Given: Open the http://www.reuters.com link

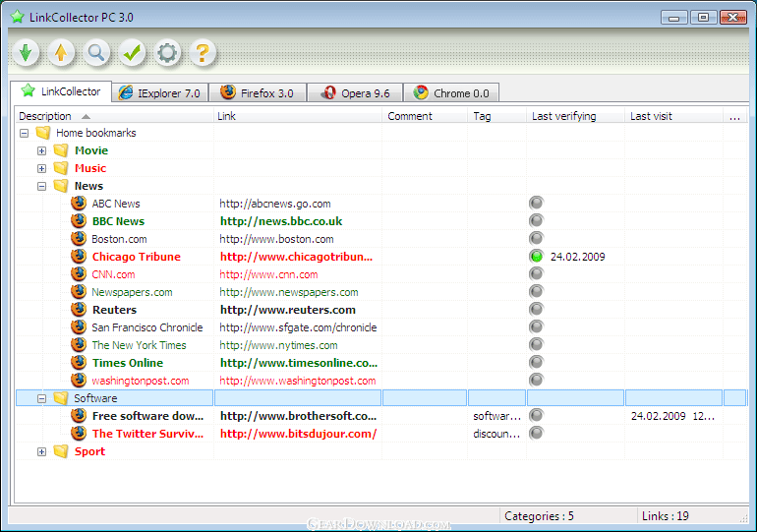Looking at the screenshot, I should point(288,310).
